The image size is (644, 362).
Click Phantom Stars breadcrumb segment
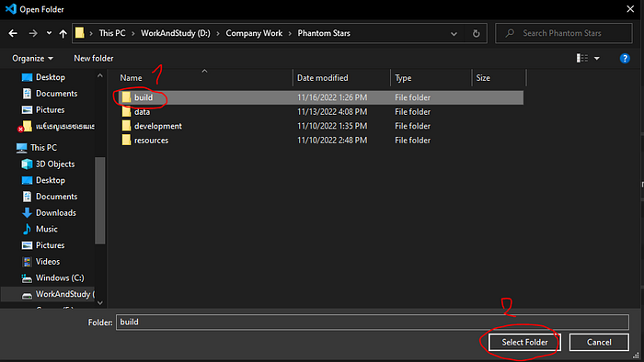324,33
